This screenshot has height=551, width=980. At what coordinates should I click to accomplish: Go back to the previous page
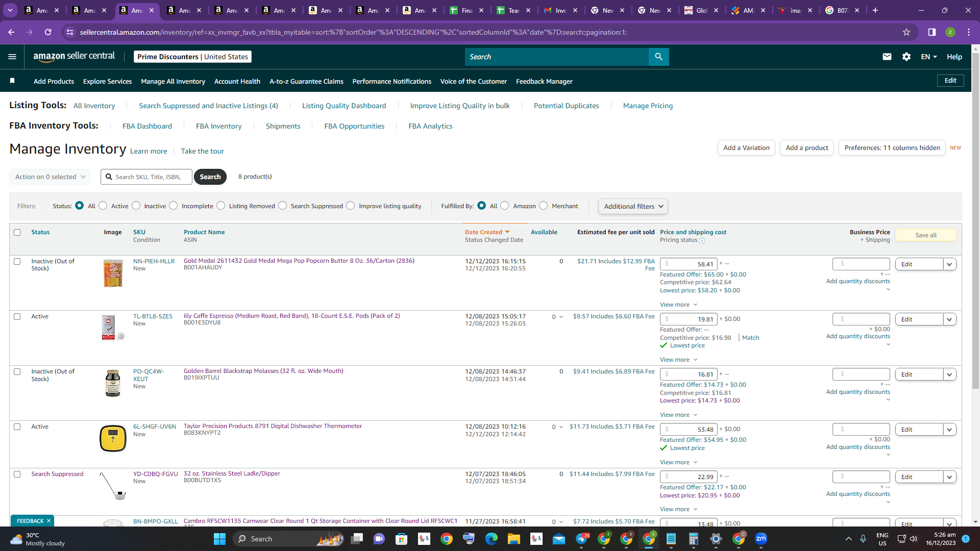point(11,32)
